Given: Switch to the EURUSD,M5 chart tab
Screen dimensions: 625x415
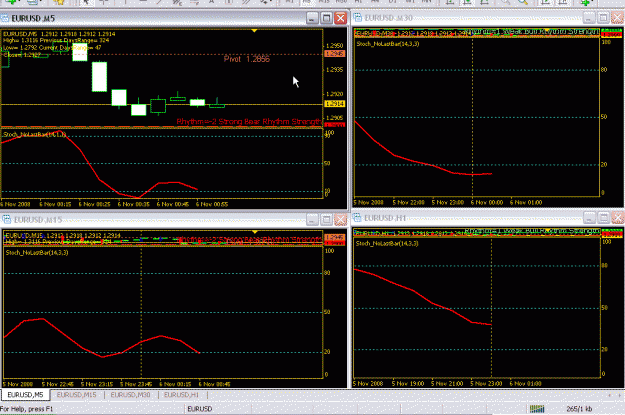Looking at the screenshot, I should click(x=25, y=395).
